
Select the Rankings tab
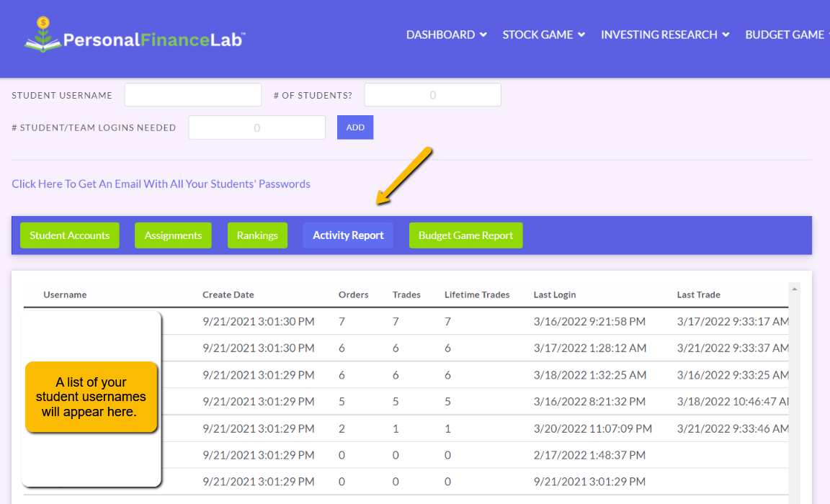(257, 235)
